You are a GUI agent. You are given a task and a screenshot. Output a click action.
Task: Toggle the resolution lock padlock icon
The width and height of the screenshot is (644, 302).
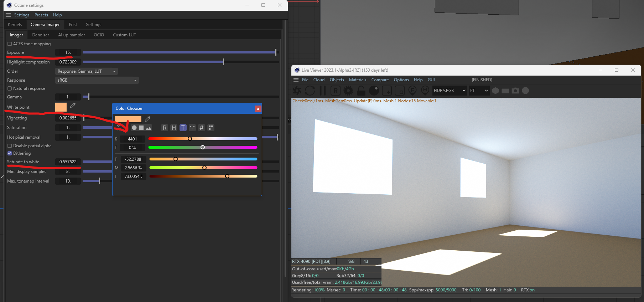[361, 91]
